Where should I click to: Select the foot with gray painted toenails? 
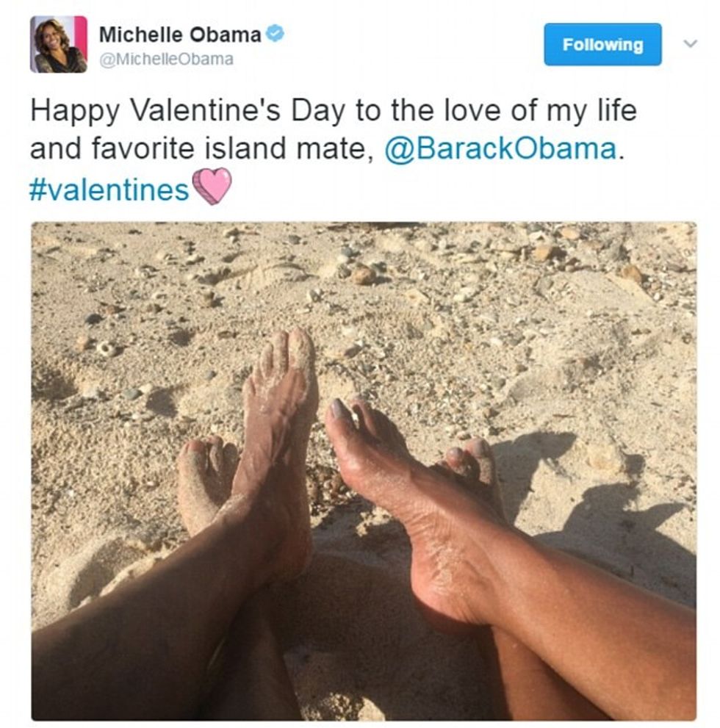tap(418, 502)
